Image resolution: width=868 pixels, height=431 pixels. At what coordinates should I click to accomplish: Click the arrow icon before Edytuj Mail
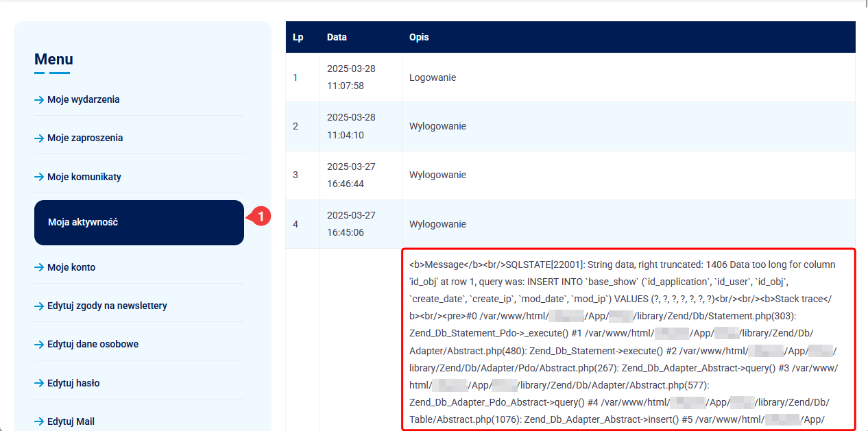[x=39, y=422]
